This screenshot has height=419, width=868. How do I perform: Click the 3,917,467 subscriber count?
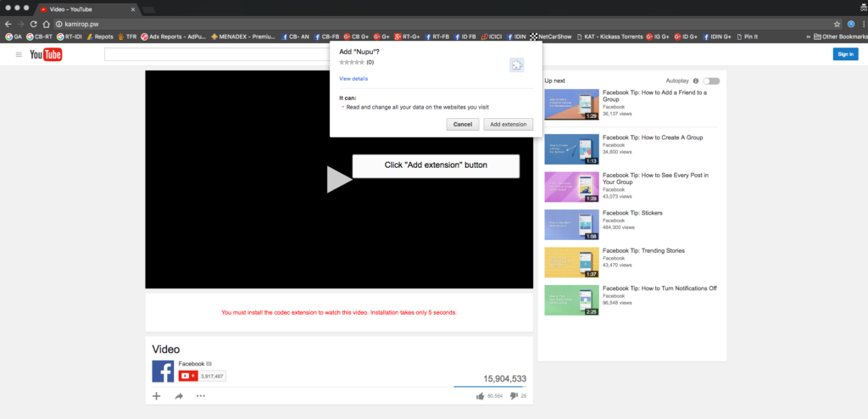tap(212, 377)
